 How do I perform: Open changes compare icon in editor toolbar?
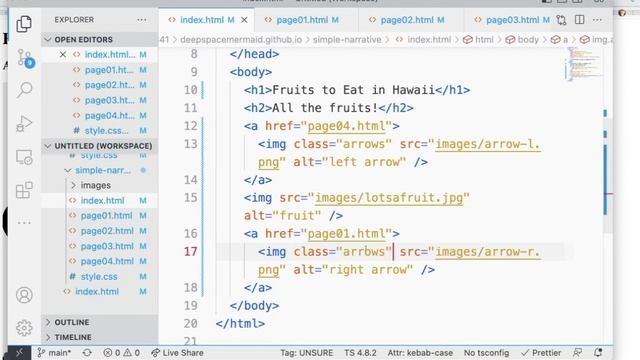tap(562, 20)
